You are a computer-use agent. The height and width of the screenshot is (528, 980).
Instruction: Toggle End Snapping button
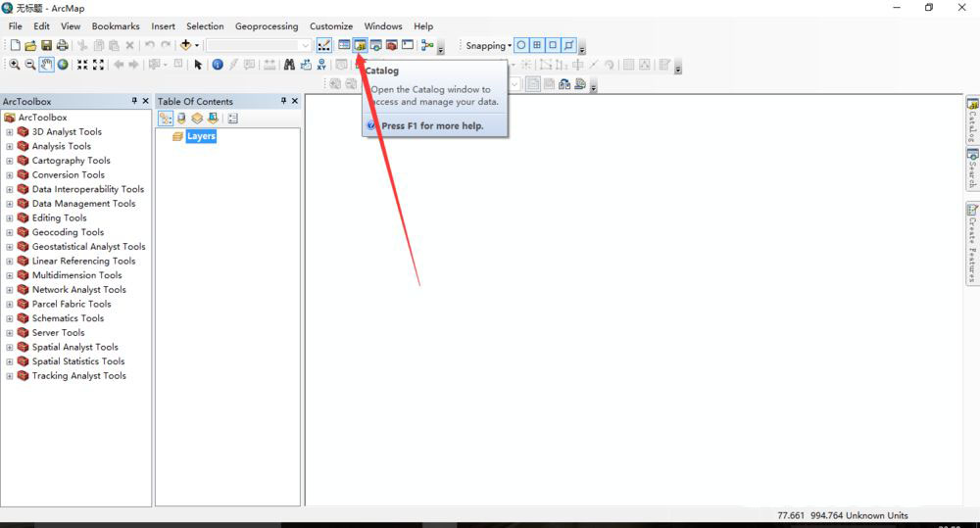(537, 45)
